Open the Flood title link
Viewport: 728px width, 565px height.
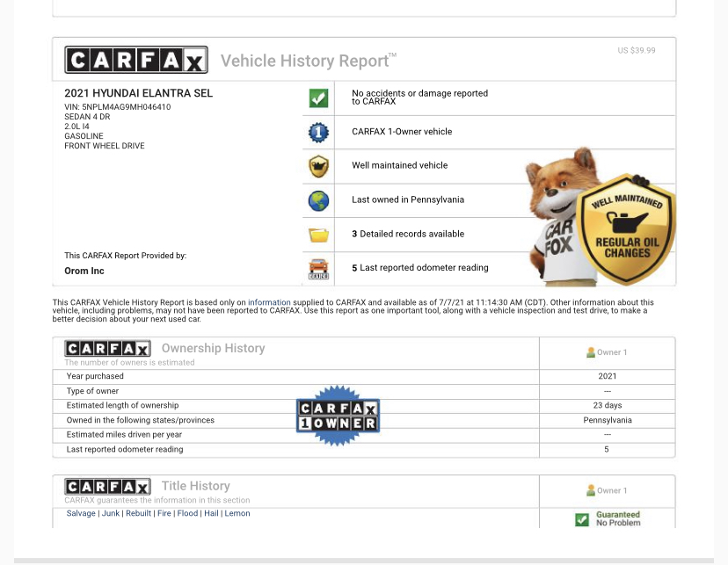point(187,513)
